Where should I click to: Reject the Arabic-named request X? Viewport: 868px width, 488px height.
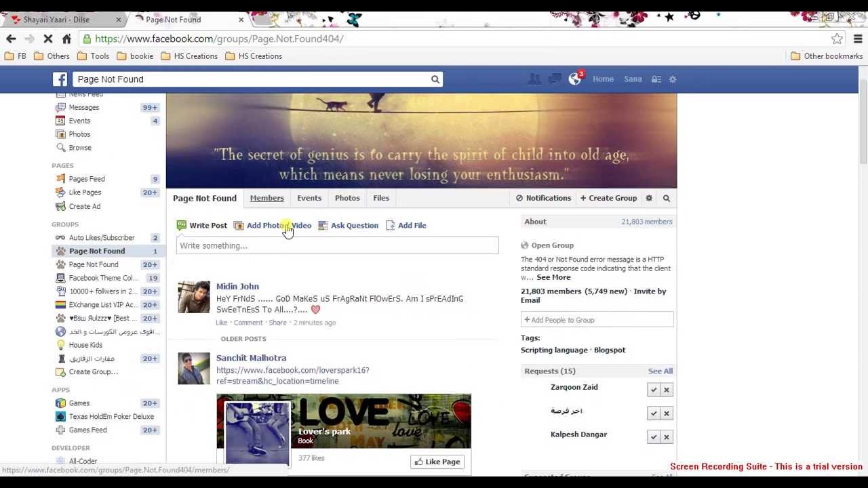tap(667, 413)
